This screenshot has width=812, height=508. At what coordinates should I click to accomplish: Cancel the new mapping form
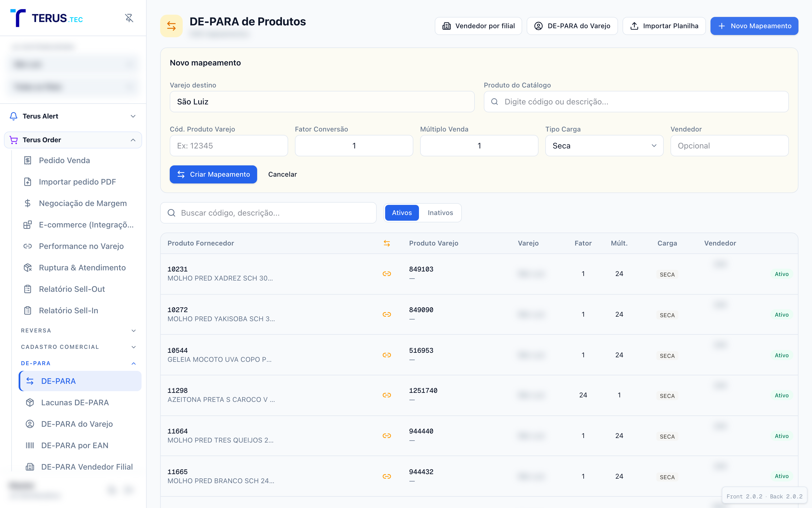283,174
